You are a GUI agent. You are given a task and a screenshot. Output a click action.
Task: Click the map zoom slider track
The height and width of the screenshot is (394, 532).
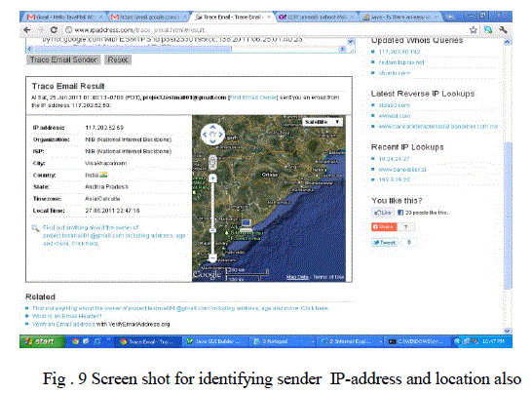coord(212,217)
